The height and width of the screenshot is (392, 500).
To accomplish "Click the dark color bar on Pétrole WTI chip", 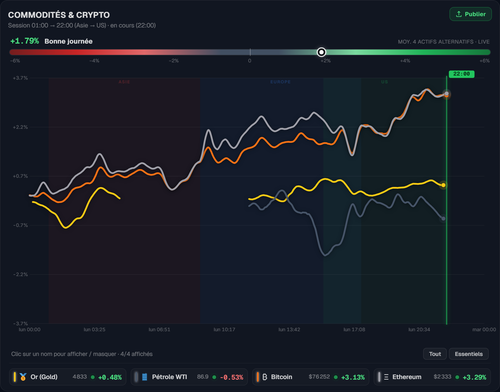I will pyautogui.click(x=136, y=377).
